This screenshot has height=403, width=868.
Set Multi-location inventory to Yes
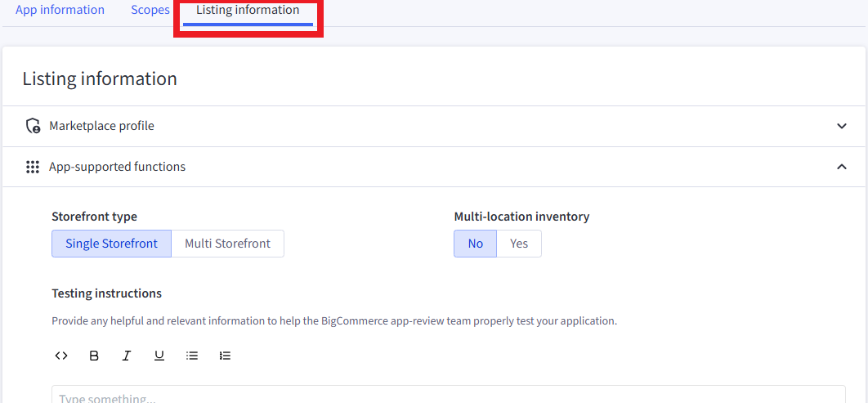pyautogui.click(x=519, y=244)
